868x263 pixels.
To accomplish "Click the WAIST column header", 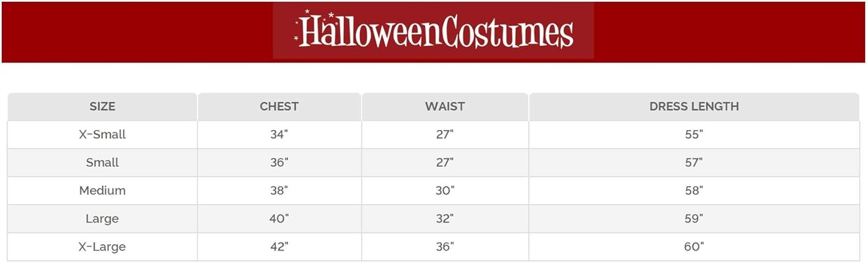I will [x=444, y=106].
